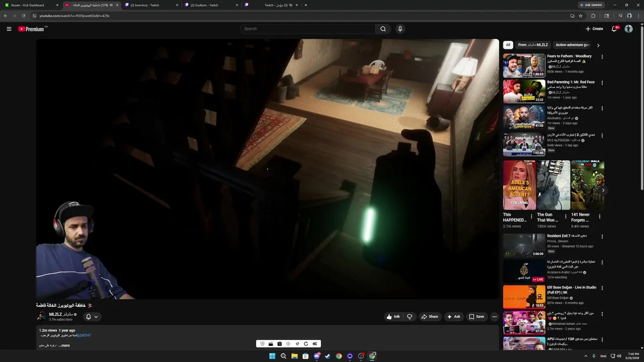The width and height of the screenshot is (644, 362).
Task: Like the video with 64k likes
Action: coord(393,317)
